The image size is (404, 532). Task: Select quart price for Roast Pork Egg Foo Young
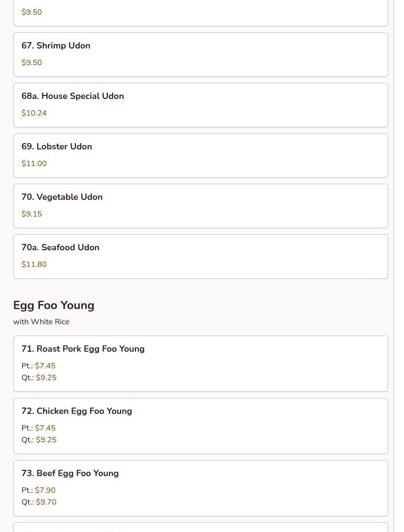46,378
